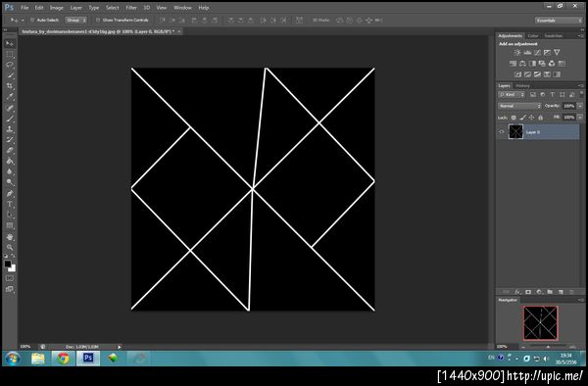The height and width of the screenshot is (386, 588).
Task: Click the Swatches panel tab
Action: pyautogui.click(x=553, y=36)
